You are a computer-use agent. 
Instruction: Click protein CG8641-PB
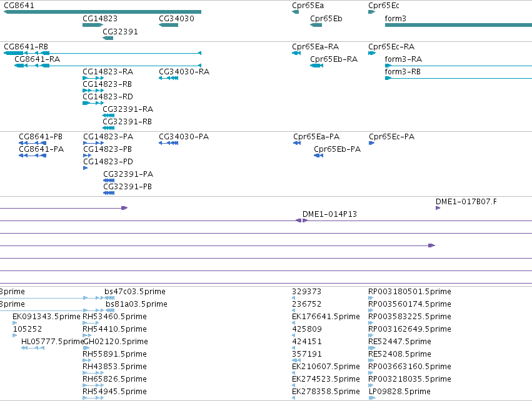(33, 143)
